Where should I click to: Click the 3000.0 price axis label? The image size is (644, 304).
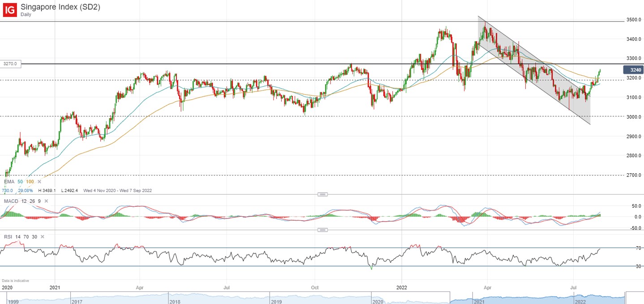coord(634,117)
